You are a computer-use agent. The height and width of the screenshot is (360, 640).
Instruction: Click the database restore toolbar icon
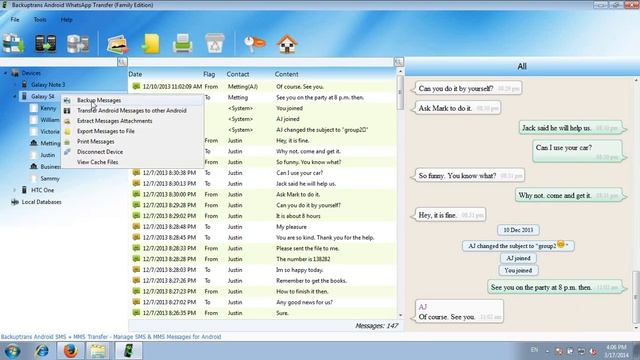coord(78,44)
